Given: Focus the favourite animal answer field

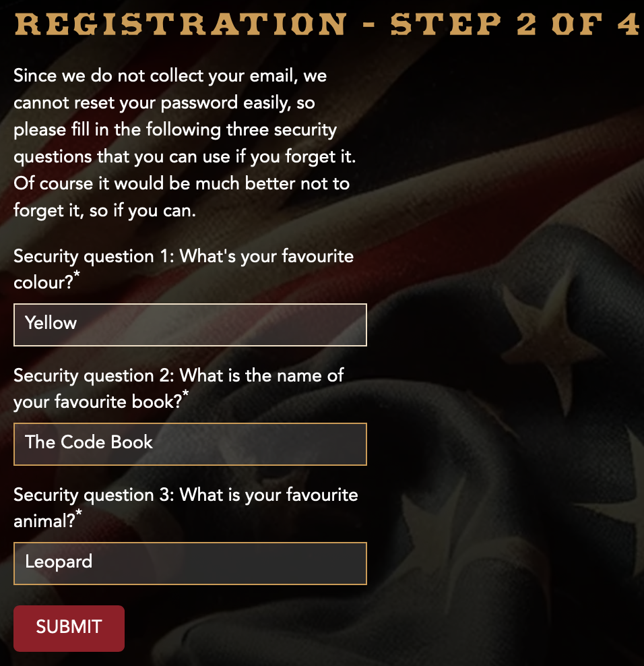Looking at the screenshot, I should pyautogui.click(x=190, y=564).
